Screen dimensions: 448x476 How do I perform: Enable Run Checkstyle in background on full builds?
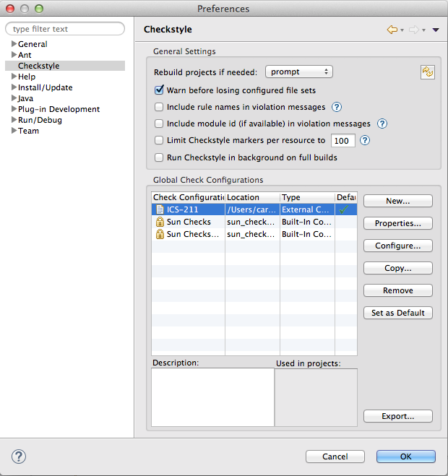coord(160,157)
